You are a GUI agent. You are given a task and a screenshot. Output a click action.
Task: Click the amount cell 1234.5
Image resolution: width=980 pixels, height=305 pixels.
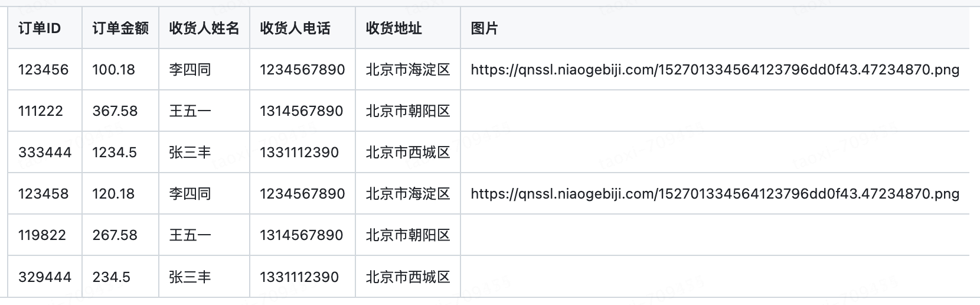click(x=115, y=152)
